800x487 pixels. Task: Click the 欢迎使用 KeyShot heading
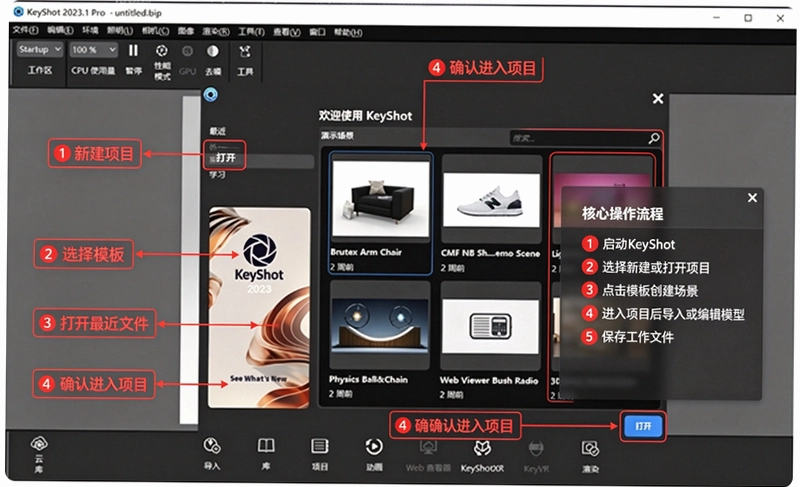coord(365,116)
